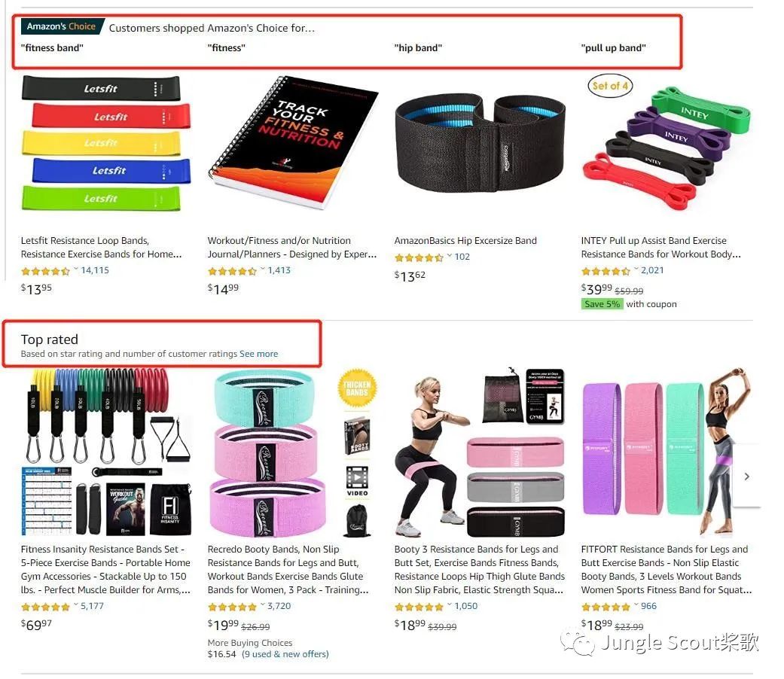This screenshot has height=679, width=784.
Task: Click the Amazon's Choice badge
Action: click(63, 26)
